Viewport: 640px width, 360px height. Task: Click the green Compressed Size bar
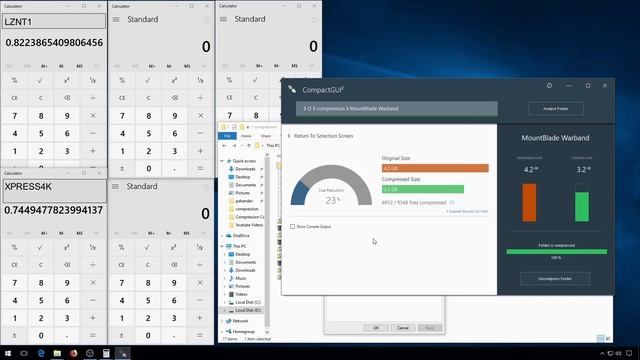tap(423, 189)
